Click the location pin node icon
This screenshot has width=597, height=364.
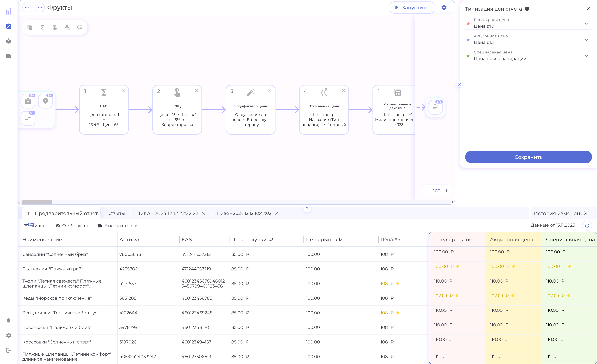45,101
